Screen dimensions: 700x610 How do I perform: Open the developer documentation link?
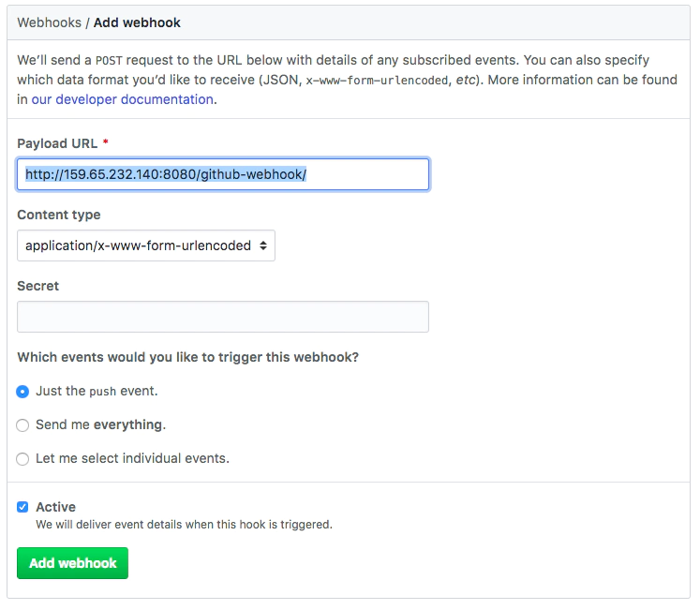click(123, 99)
